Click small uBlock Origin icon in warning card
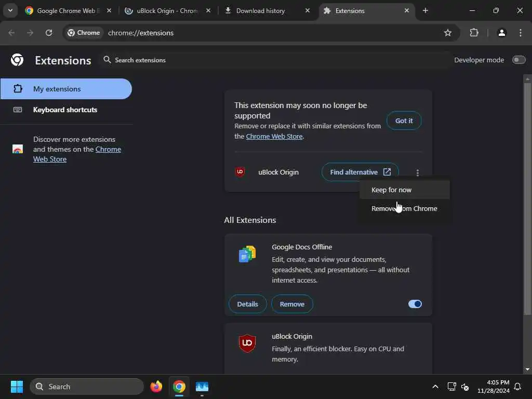Viewport: 532px width, 399px height. [x=240, y=171]
